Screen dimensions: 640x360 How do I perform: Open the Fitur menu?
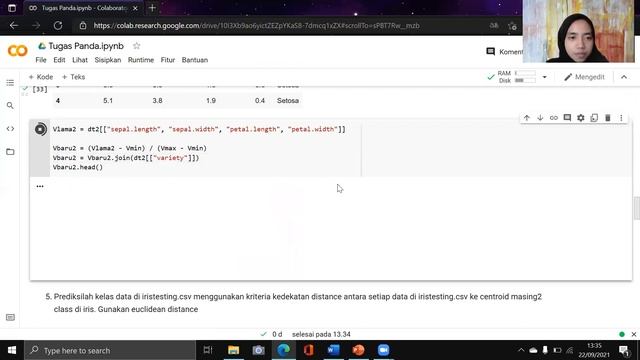tap(168, 60)
